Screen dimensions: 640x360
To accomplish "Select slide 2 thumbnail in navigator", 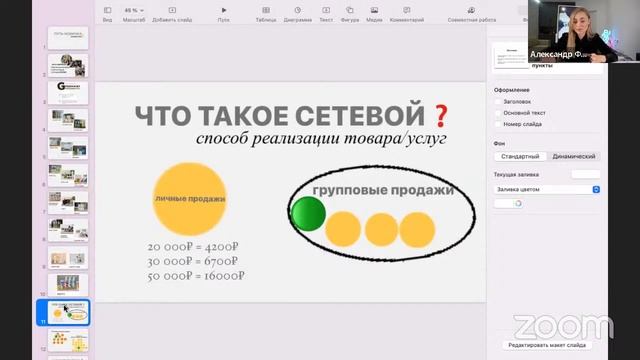I will [68, 65].
